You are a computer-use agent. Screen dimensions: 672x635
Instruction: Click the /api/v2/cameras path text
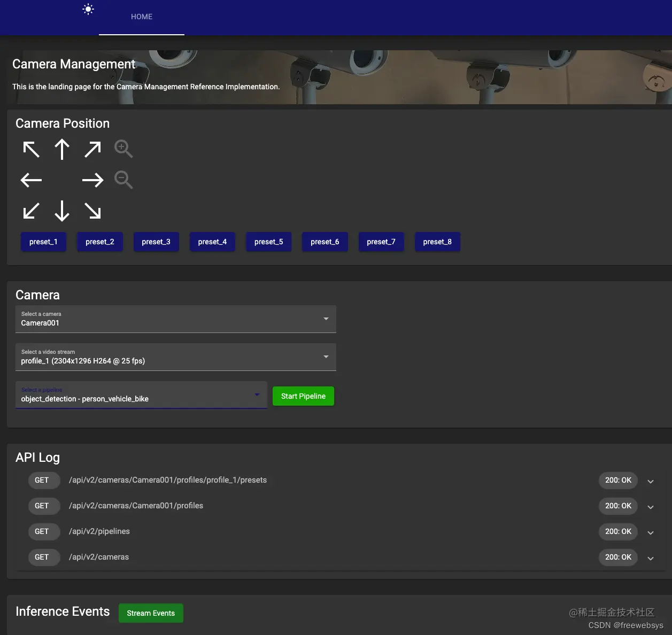(99, 557)
